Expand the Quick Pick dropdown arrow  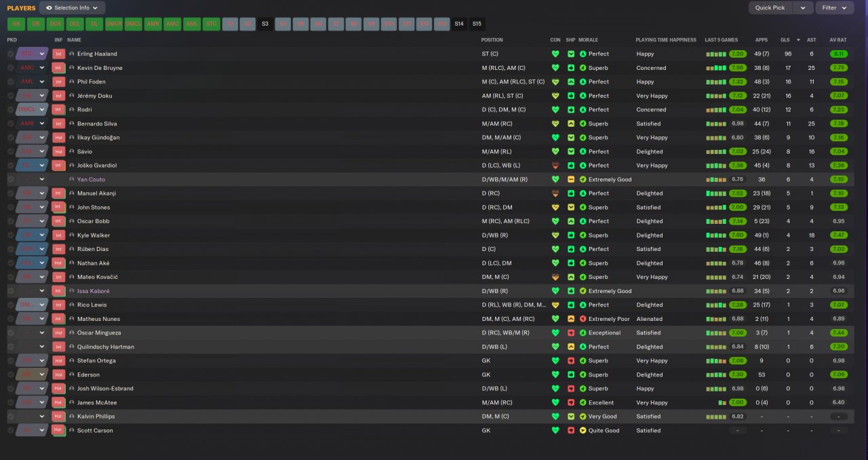(803, 8)
